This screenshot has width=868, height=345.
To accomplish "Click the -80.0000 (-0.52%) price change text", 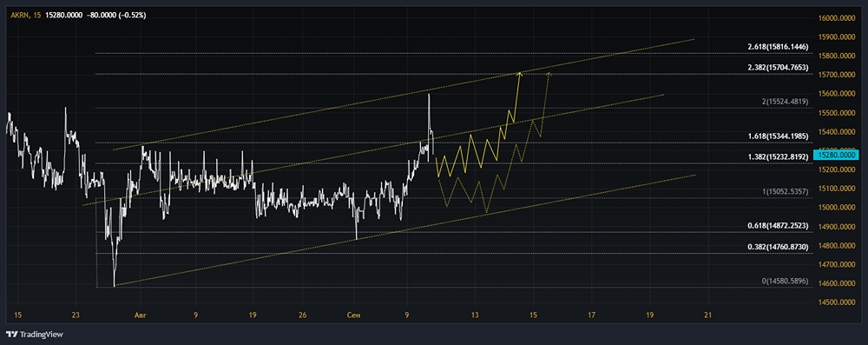I will pos(116,16).
